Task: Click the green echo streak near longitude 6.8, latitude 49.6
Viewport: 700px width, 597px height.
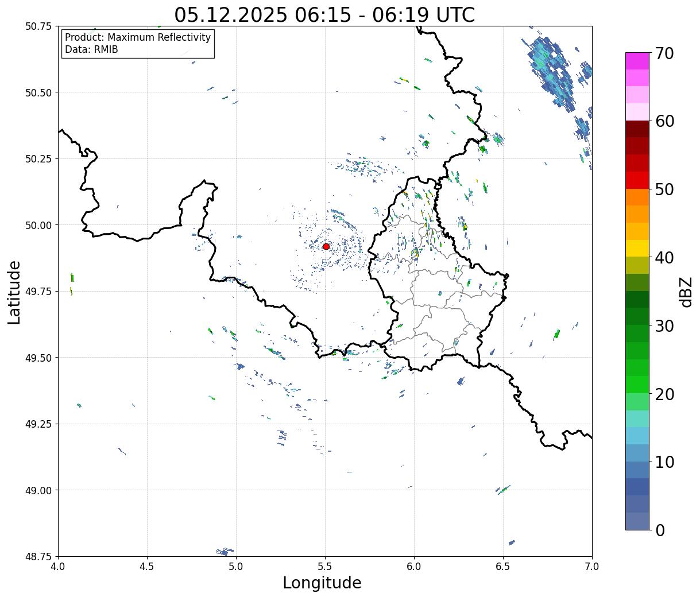Action: pyautogui.click(x=556, y=334)
